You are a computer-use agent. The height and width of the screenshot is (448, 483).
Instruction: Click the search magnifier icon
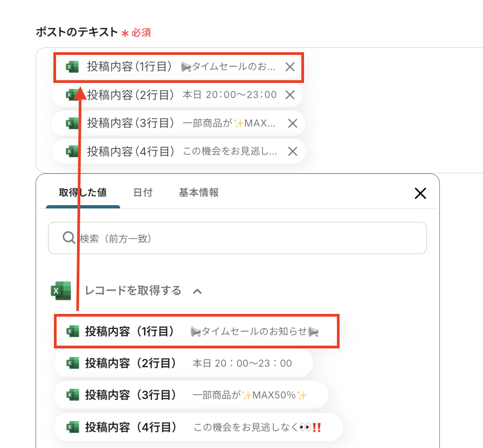pyautogui.click(x=68, y=238)
